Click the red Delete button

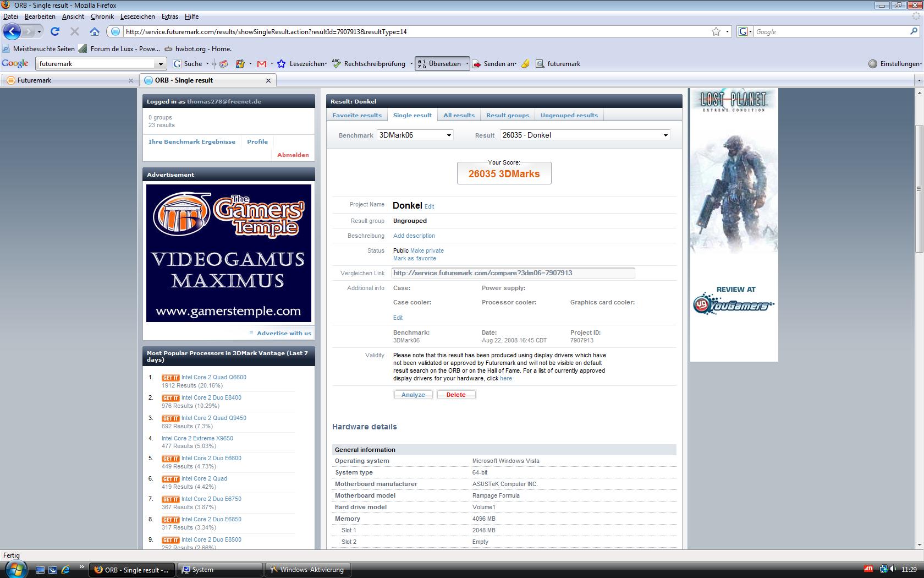tap(456, 395)
